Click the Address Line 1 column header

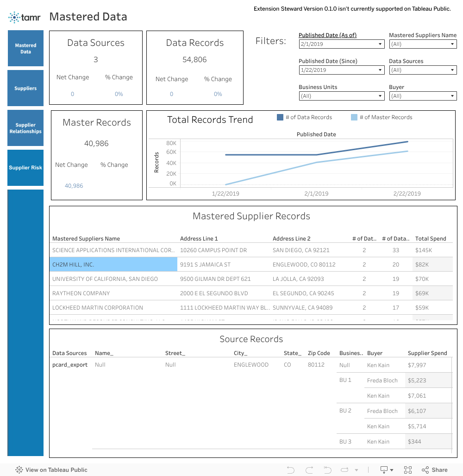pos(199,239)
